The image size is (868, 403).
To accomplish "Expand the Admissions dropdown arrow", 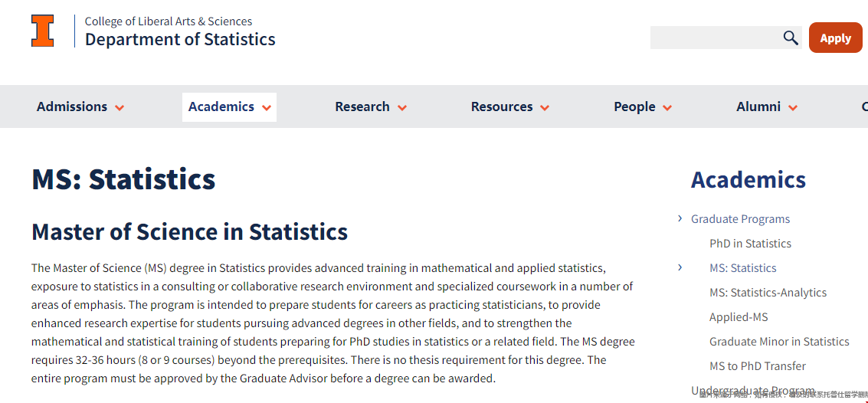I will click(120, 108).
